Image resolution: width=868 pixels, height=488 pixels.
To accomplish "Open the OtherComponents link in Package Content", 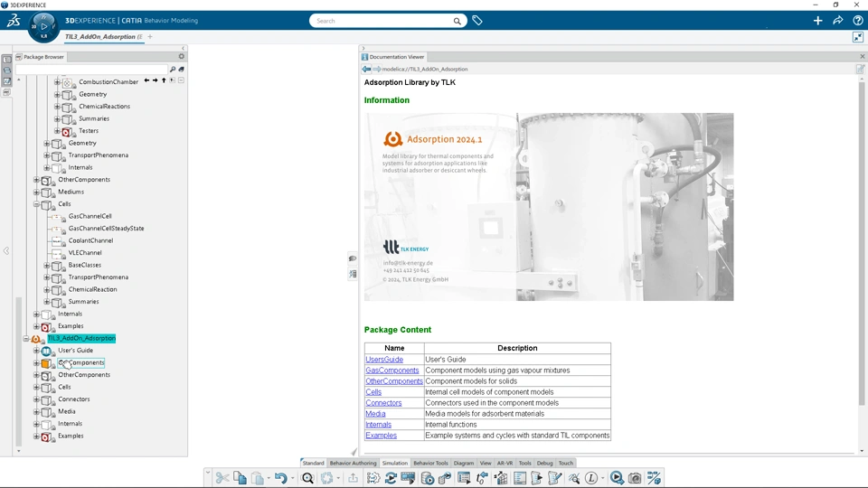I will [394, 381].
